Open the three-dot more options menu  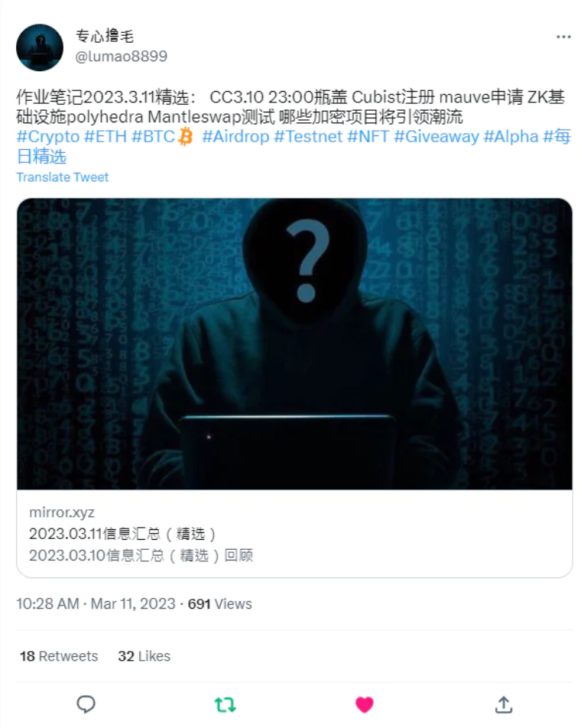click(x=563, y=37)
